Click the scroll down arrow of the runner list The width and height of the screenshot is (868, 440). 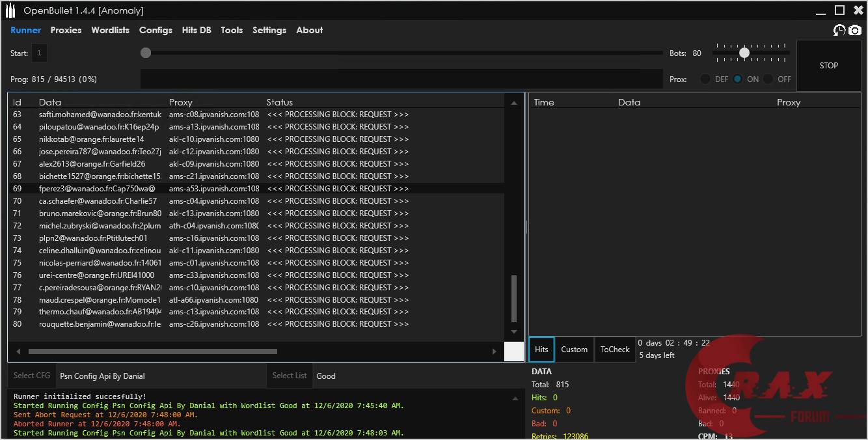tap(514, 332)
